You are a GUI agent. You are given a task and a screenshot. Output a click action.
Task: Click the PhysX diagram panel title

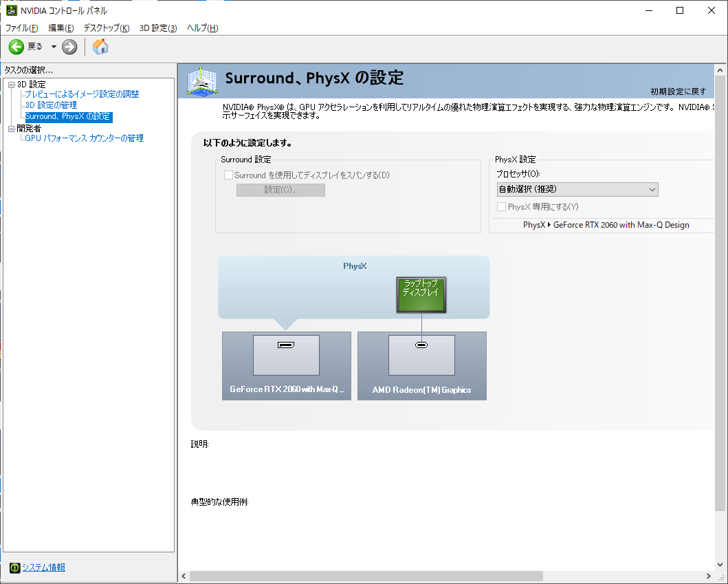click(x=355, y=266)
